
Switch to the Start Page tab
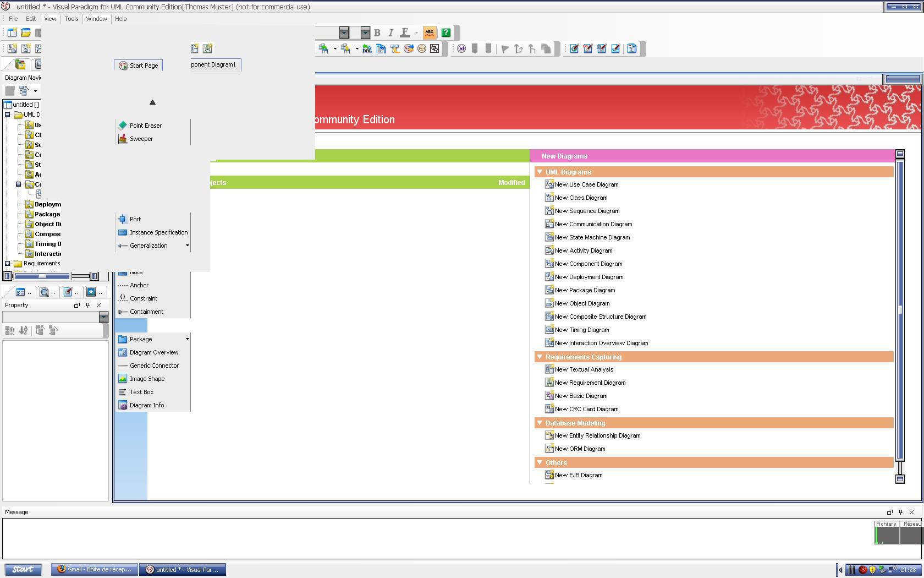point(139,65)
